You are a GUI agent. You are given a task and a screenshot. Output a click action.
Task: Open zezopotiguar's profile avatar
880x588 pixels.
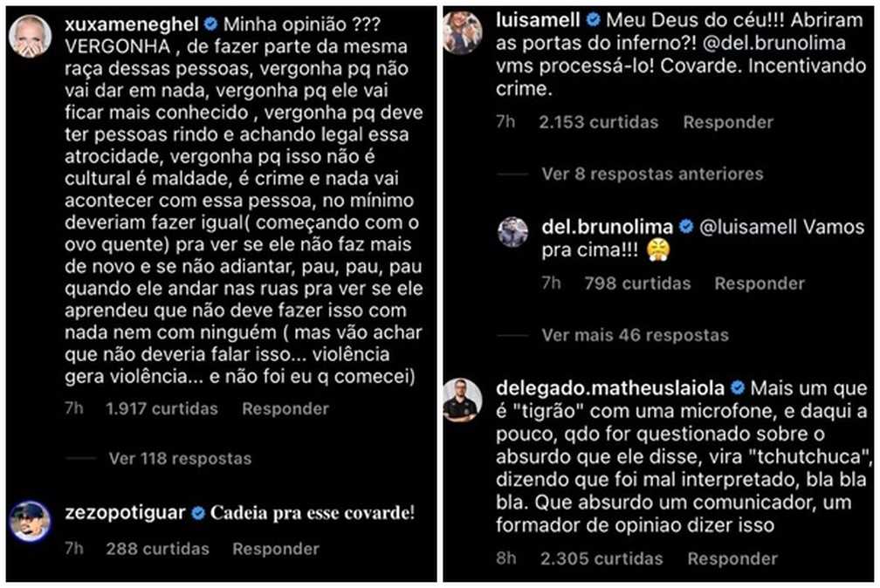(x=31, y=521)
